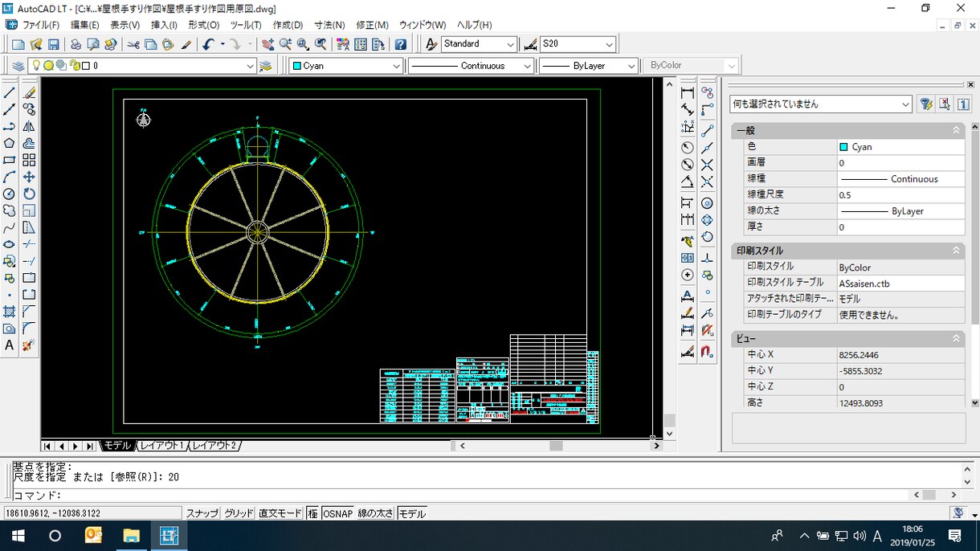Toggle 極 polar tracking button
Viewport: 980px width, 551px height.
(x=312, y=513)
